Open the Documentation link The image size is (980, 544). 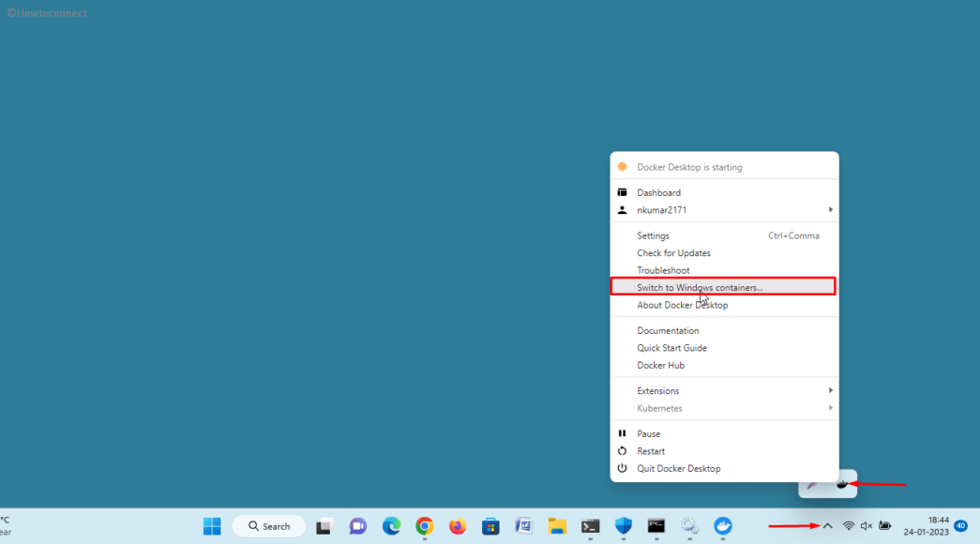pos(724,331)
